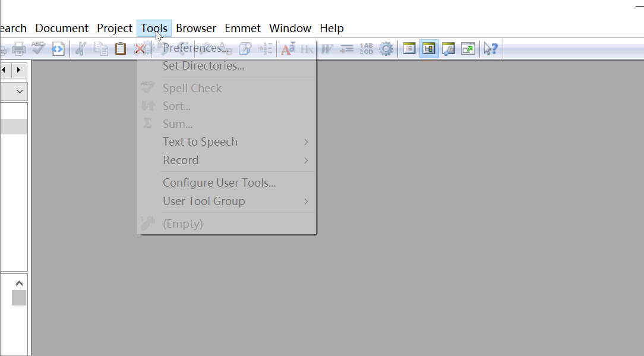Click the View in Browser toolbar icon
The width and height of the screenshot is (644, 356).
click(x=58, y=49)
